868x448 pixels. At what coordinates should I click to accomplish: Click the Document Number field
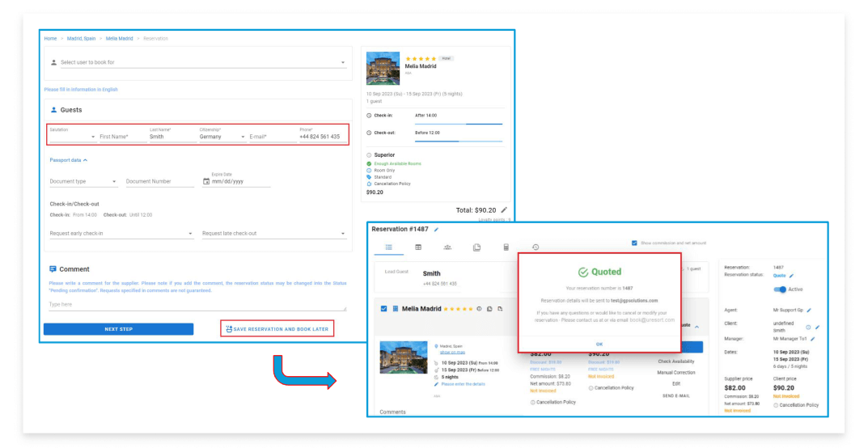coord(159,181)
